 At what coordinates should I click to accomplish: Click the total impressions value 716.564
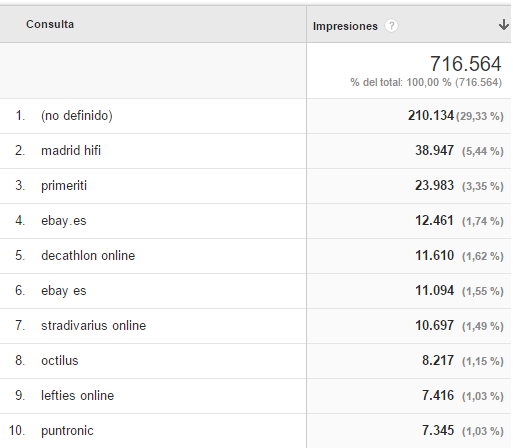point(465,64)
